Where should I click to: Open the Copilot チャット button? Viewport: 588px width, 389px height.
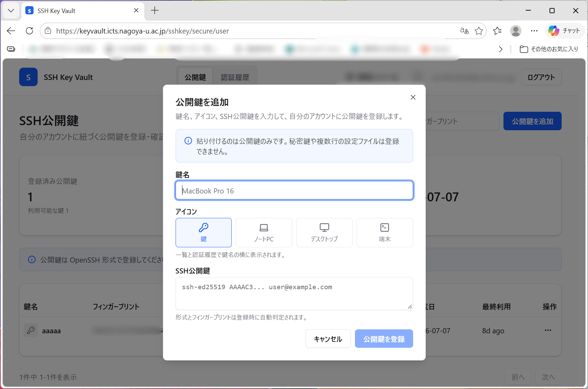pos(564,31)
